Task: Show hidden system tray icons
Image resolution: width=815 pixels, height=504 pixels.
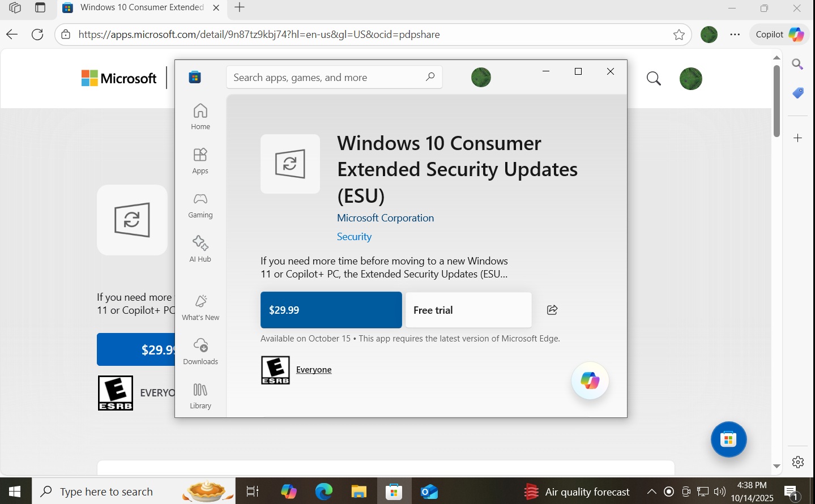Action: coord(651,492)
